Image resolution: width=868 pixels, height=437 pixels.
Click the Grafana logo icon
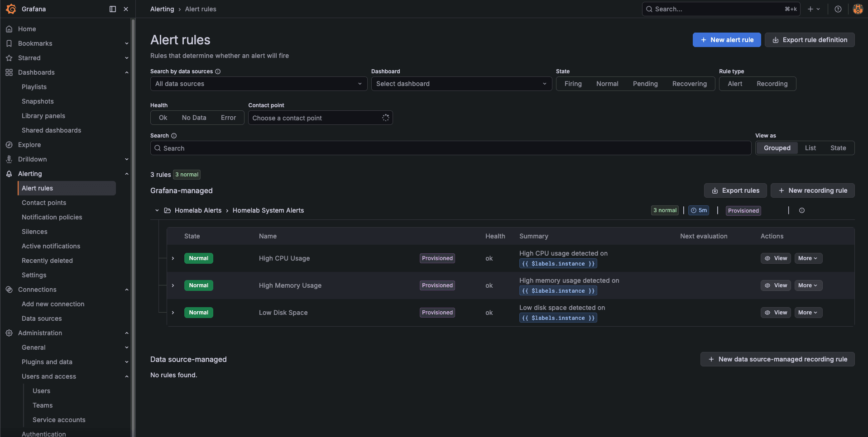point(11,9)
